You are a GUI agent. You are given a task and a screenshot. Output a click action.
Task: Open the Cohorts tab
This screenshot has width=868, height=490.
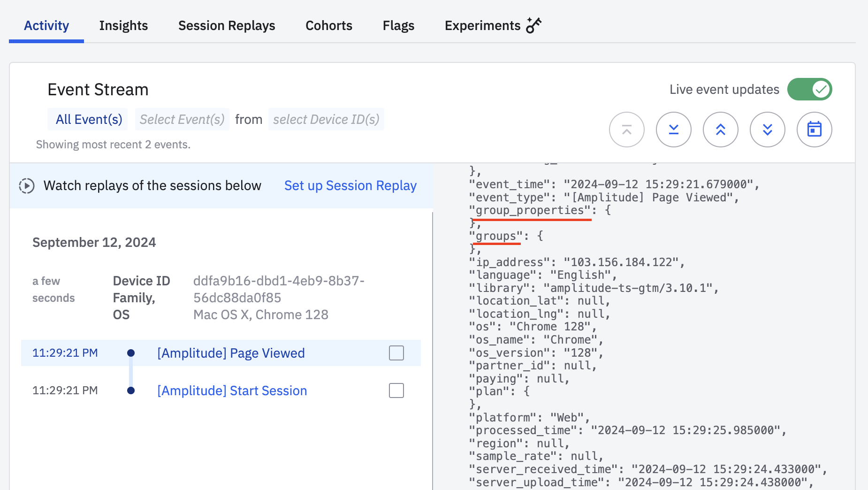point(328,25)
